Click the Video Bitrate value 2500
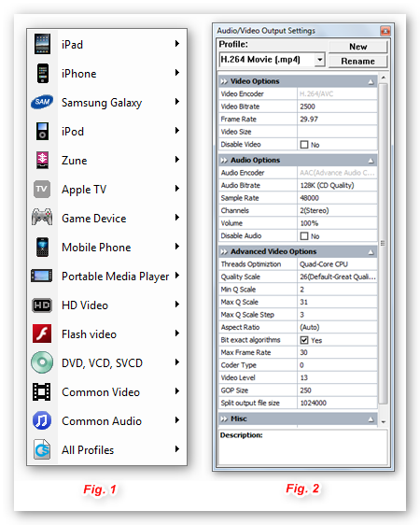 pos(337,106)
